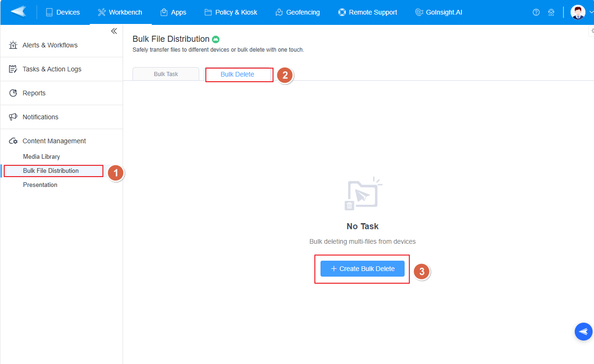The width and height of the screenshot is (594, 364).
Task: Open Notifications in sidebar
Action: pos(40,117)
